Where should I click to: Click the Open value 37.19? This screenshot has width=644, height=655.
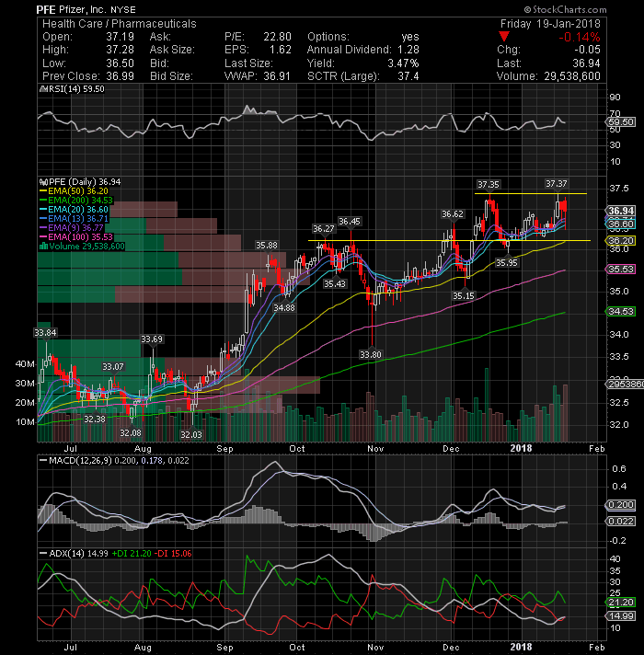(120, 37)
